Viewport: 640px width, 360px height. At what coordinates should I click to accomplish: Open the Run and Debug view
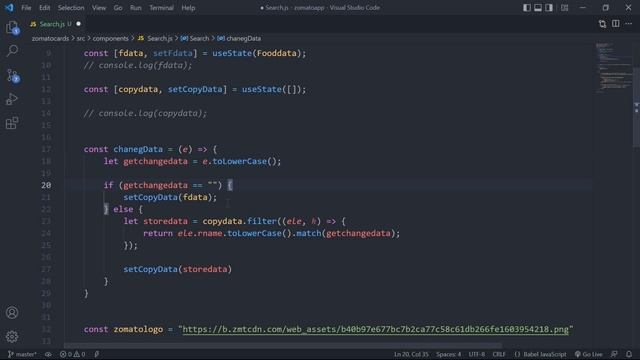click(x=12, y=99)
